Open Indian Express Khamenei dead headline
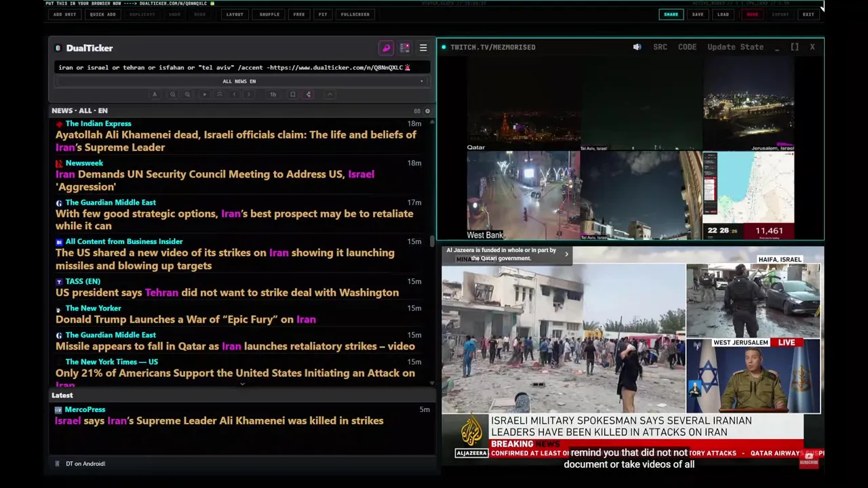 (x=236, y=141)
